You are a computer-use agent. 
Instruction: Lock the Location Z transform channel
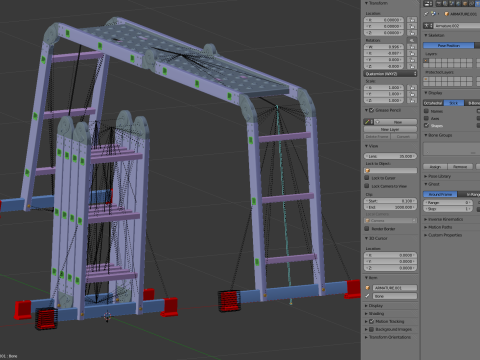coord(412,33)
